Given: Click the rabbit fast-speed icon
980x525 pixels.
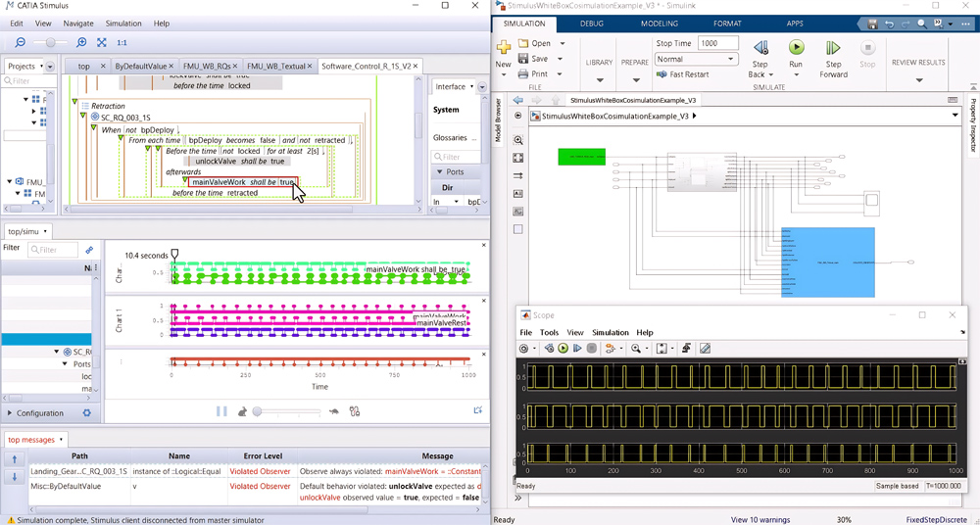Looking at the screenshot, I should click(x=242, y=411).
